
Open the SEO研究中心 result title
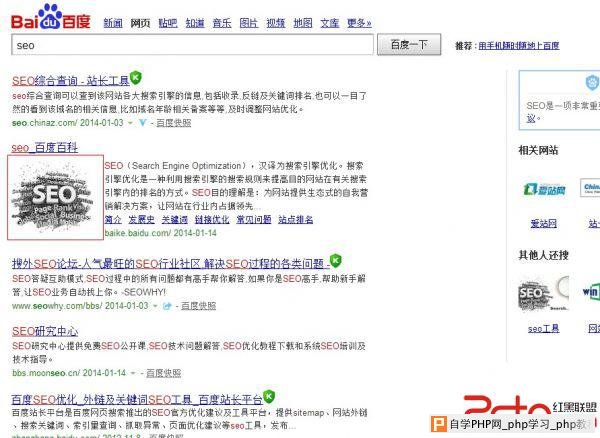[45, 331]
